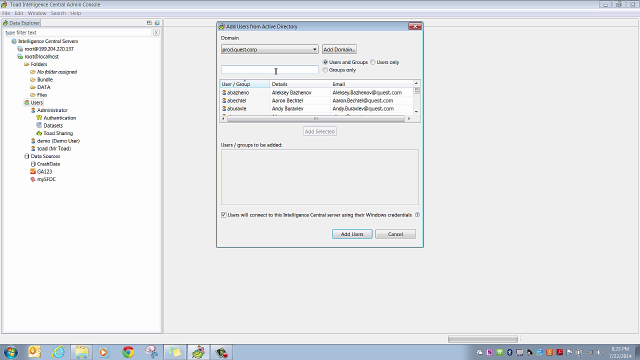
Task: Open the Window menu
Action: [37, 13]
